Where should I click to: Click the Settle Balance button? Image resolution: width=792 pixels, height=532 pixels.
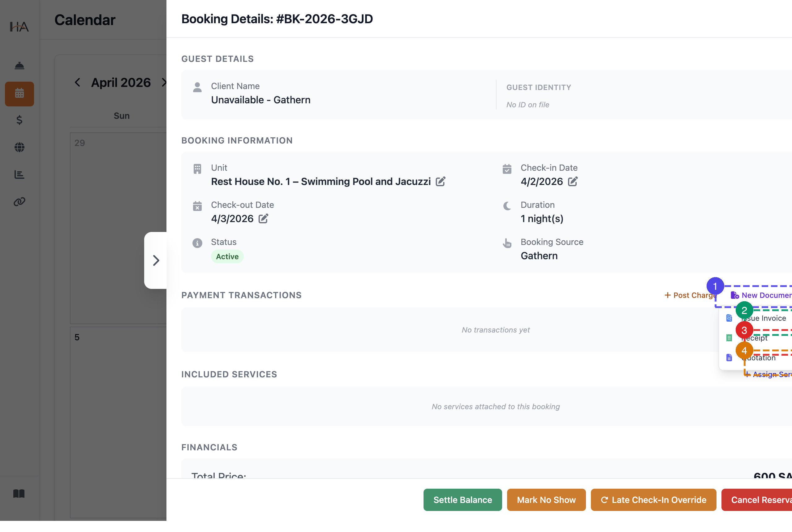pos(463,500)
